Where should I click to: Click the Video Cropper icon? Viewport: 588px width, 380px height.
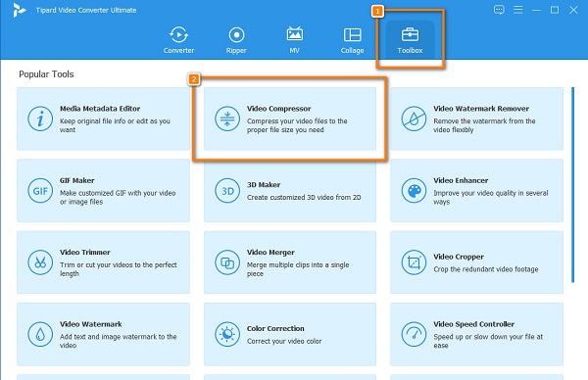(x=414, y=262)
